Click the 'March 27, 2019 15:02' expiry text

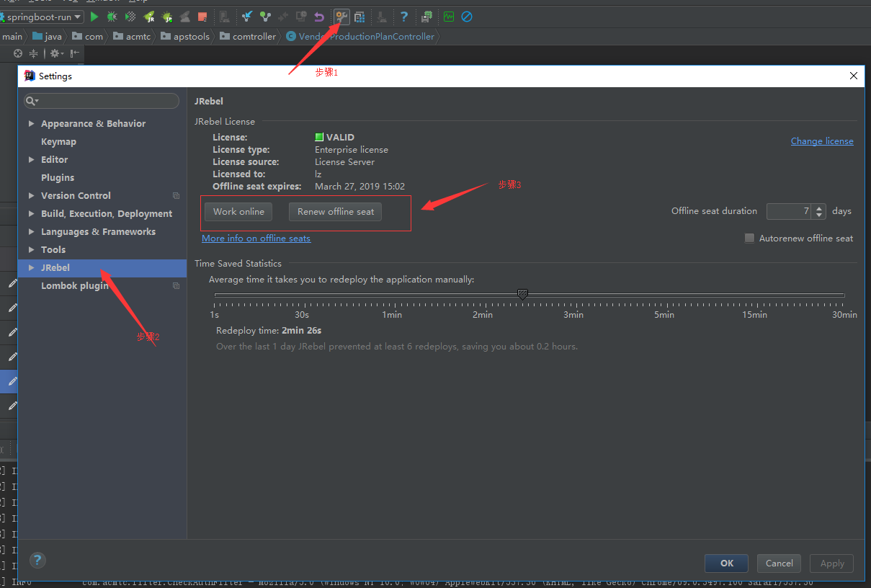pos(359,186)
